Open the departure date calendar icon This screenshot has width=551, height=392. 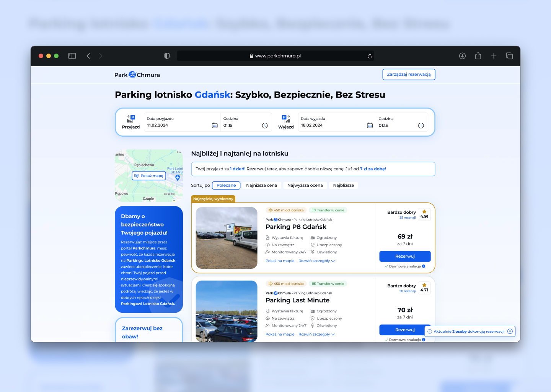tap(370, 126)
